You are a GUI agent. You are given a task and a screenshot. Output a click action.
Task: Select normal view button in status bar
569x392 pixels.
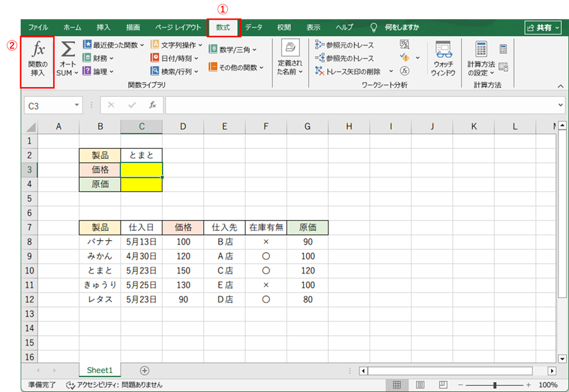(397, 384)
